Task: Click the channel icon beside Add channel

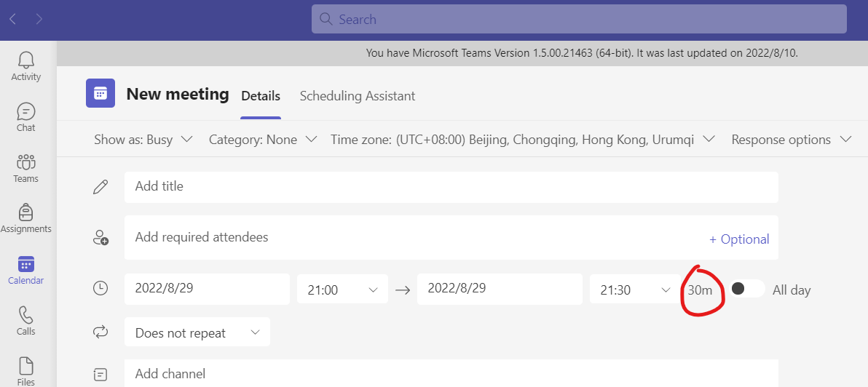Action: 100,375
